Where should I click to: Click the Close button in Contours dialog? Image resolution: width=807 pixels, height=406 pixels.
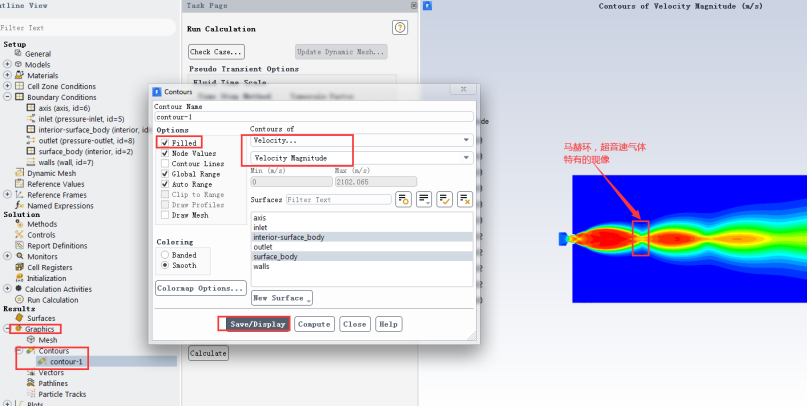355,324
